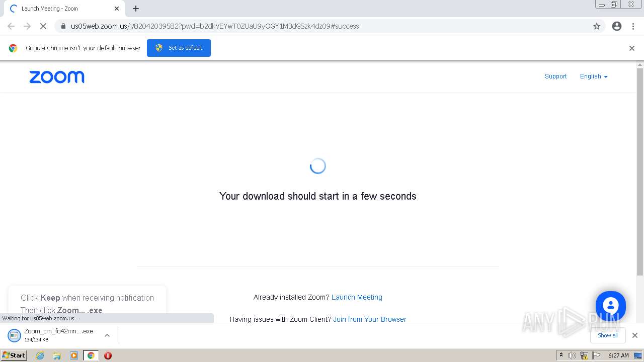This screenshot has width=644, height=362.
Task: Show hidden system tray icons
Action: [561, 355]
